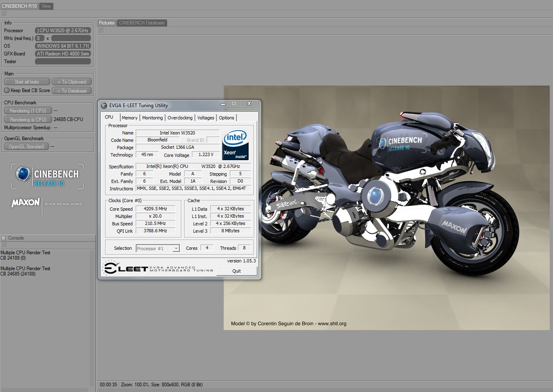The height and width of the screenshot is (392, 553).
Task: Click the rendered motorcycle picture
Action: pos(387,208)
